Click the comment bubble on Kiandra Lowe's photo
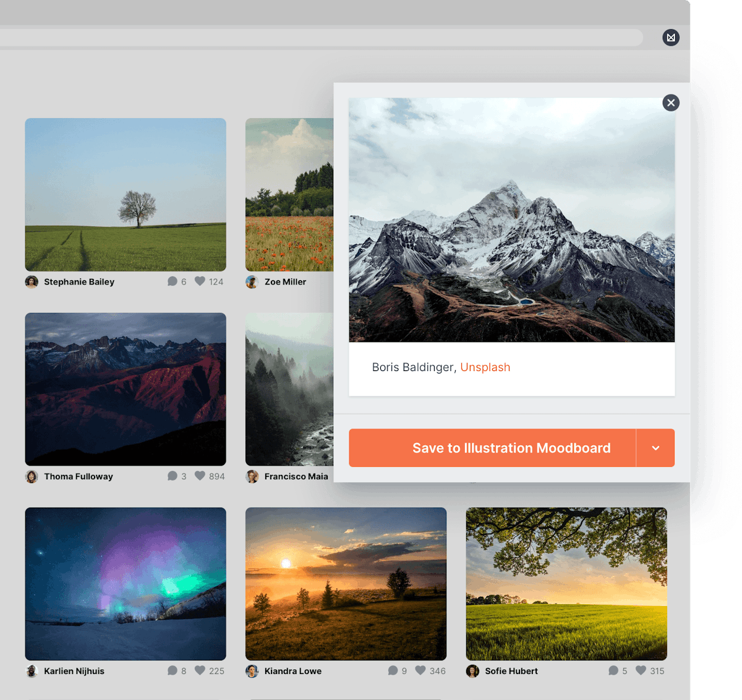The height and width of the screenshot is (700, 742). 394,670
